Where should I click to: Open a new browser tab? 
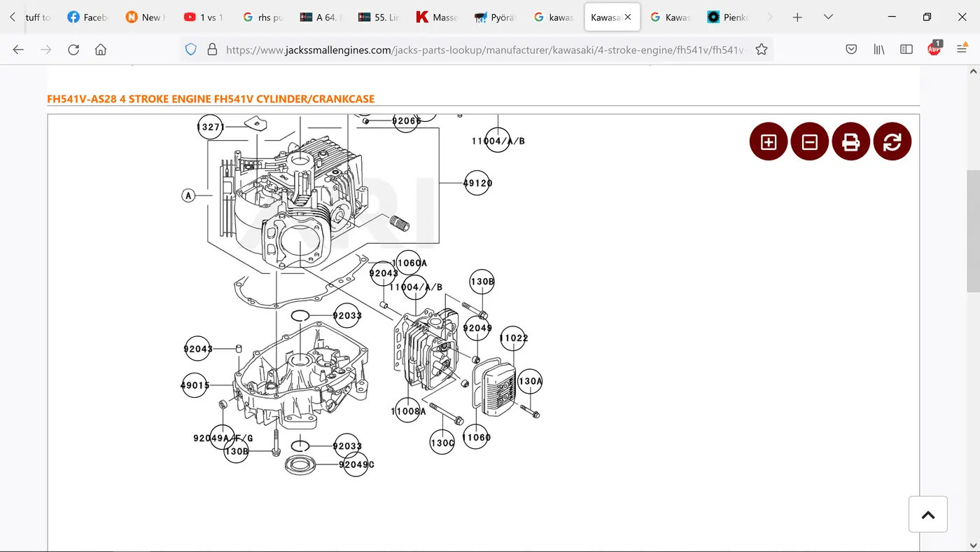tap(797, 18)
